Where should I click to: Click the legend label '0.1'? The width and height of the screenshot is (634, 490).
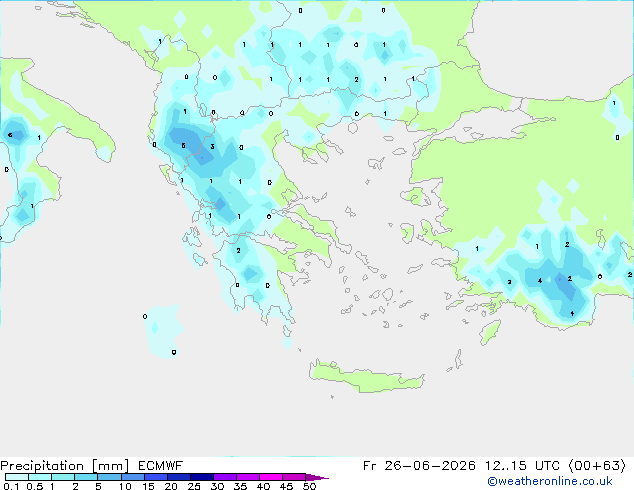[11, 486]
